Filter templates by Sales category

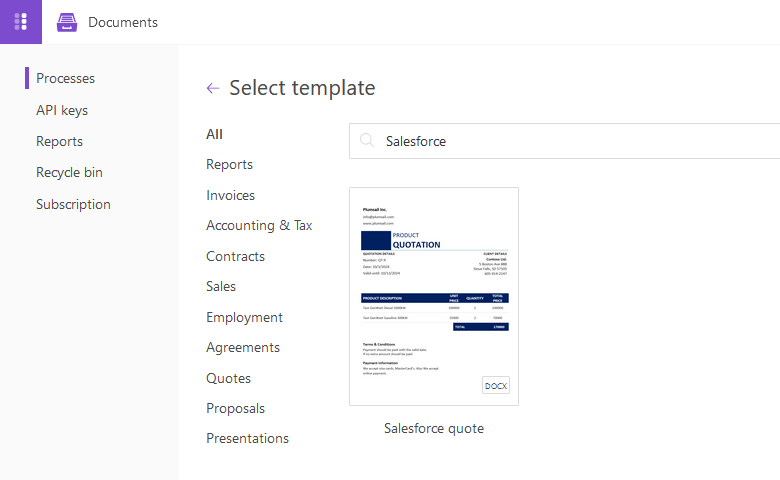pyautogui.click(x=221, y=287)
